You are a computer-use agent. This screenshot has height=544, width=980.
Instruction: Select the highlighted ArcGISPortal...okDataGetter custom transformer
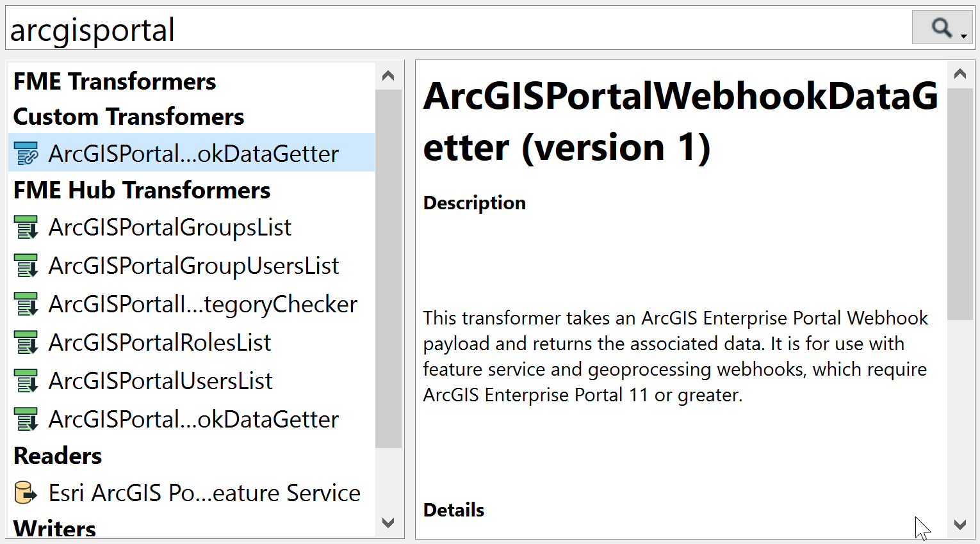tap(192, 153)
